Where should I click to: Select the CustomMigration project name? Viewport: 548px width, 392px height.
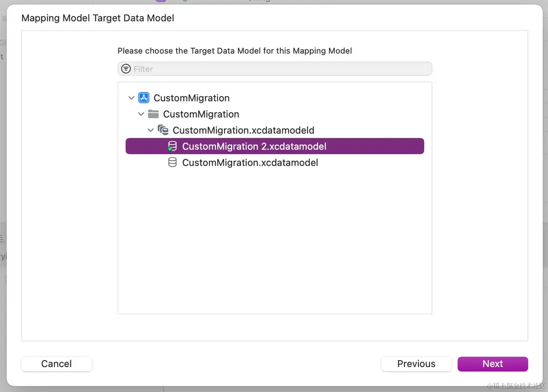click(x=192, y=98)
